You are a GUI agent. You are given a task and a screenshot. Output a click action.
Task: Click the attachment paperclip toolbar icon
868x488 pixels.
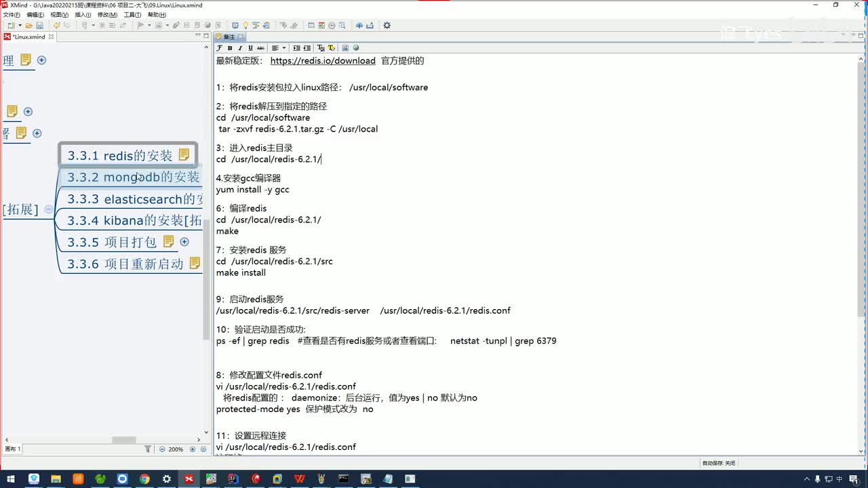[176, 25]
